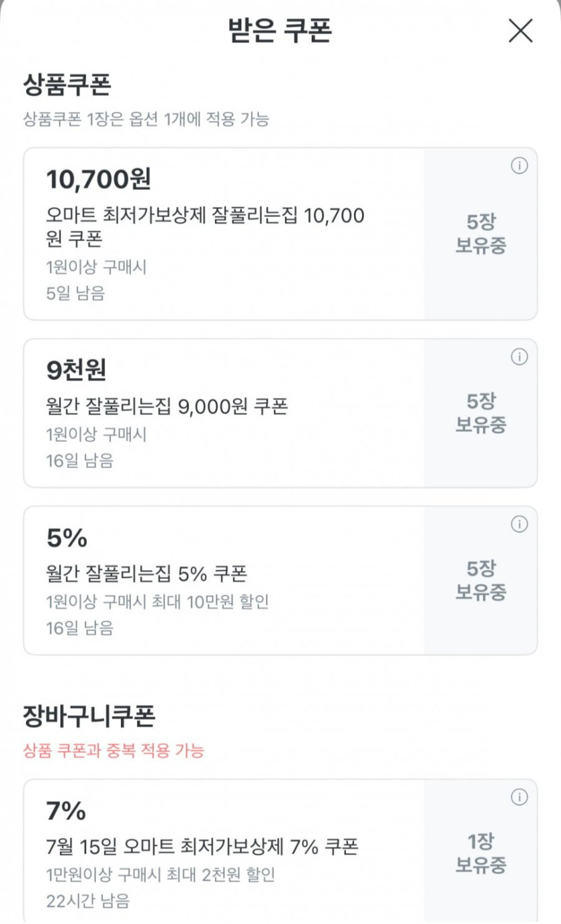The height and width of the screenshot is (924, 561).
Task: Tap the 받은 쿠폰 title text
Action: pyautogui.click(x=280, y=30)
